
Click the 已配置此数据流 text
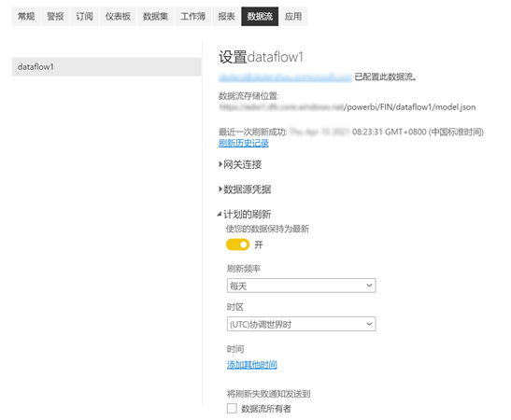point(386,77)
